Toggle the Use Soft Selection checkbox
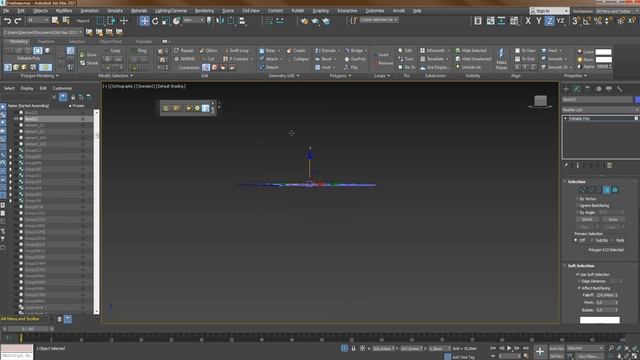This screenshot has height=360, width=640. [x=578, y=275]
